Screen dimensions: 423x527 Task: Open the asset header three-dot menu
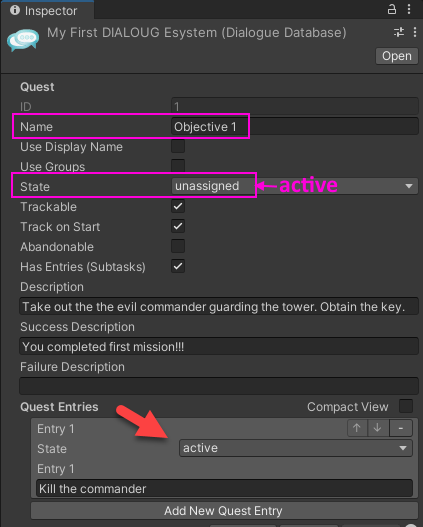pos(415,32)
